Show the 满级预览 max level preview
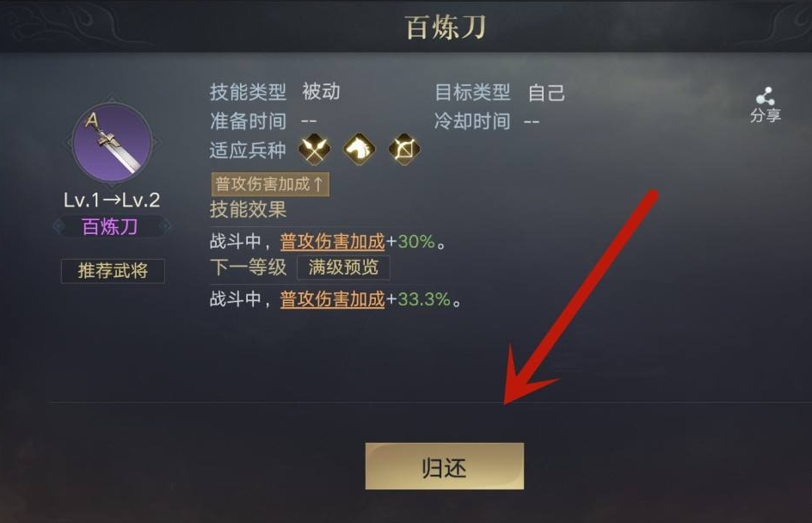 click(343, 268)
